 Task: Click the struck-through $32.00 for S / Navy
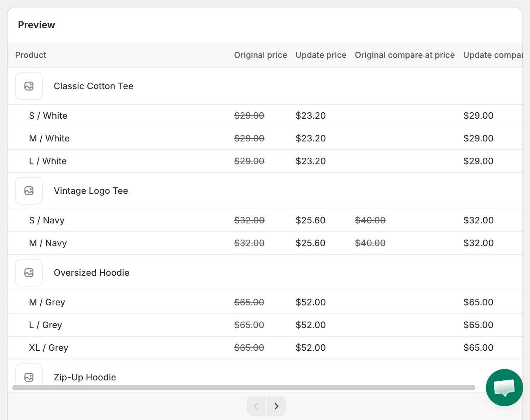(249, 220)
